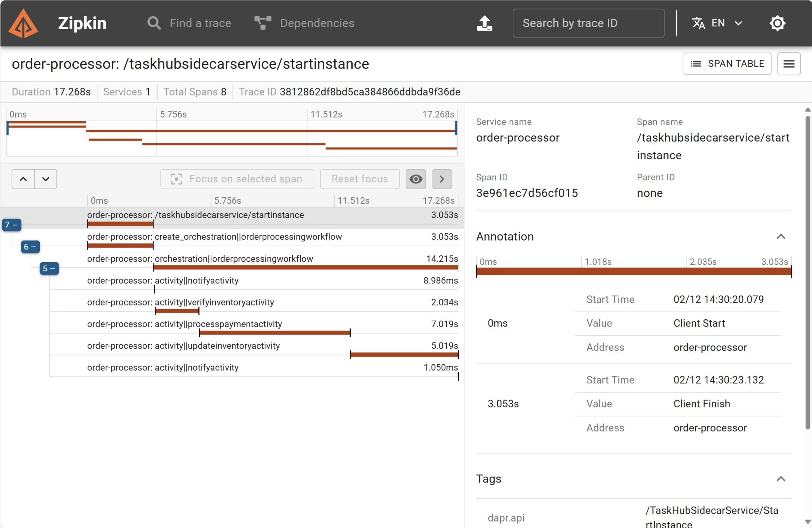Click the annotation timeline bar
812x528 pixels.
click(634, 272)
